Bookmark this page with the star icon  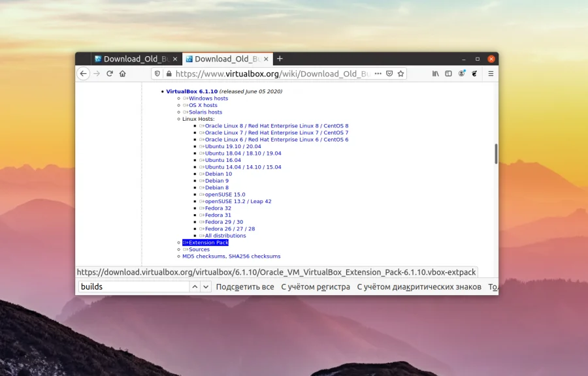(x=399, y=73)
